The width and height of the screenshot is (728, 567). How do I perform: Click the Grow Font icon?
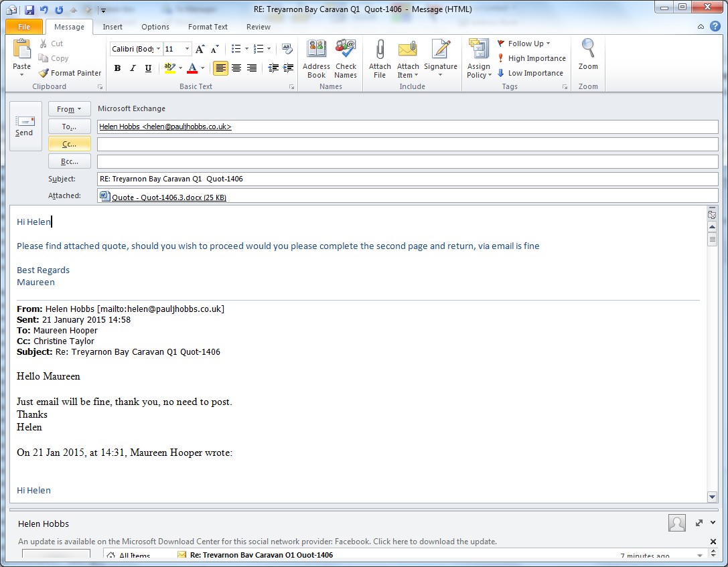[200, 49]
